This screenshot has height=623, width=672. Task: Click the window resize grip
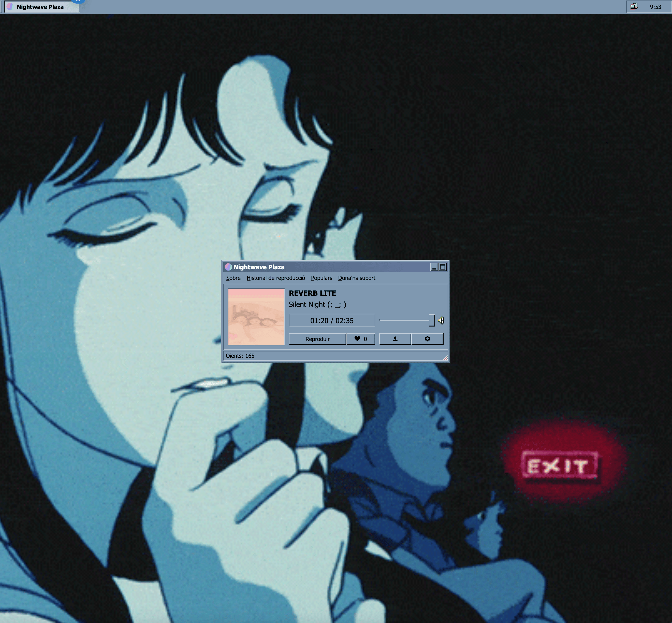(445, 357)
